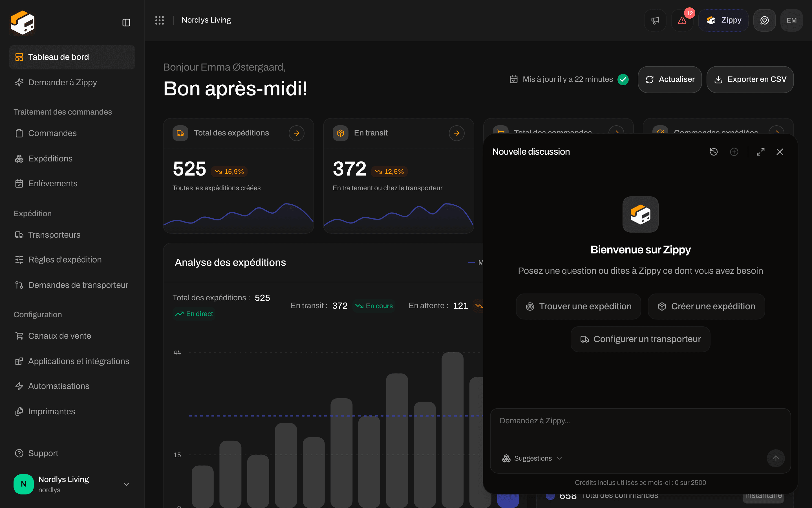Open Total des expéditions arrow
This screenshot has width=812, height=508.
coord(297,133)
